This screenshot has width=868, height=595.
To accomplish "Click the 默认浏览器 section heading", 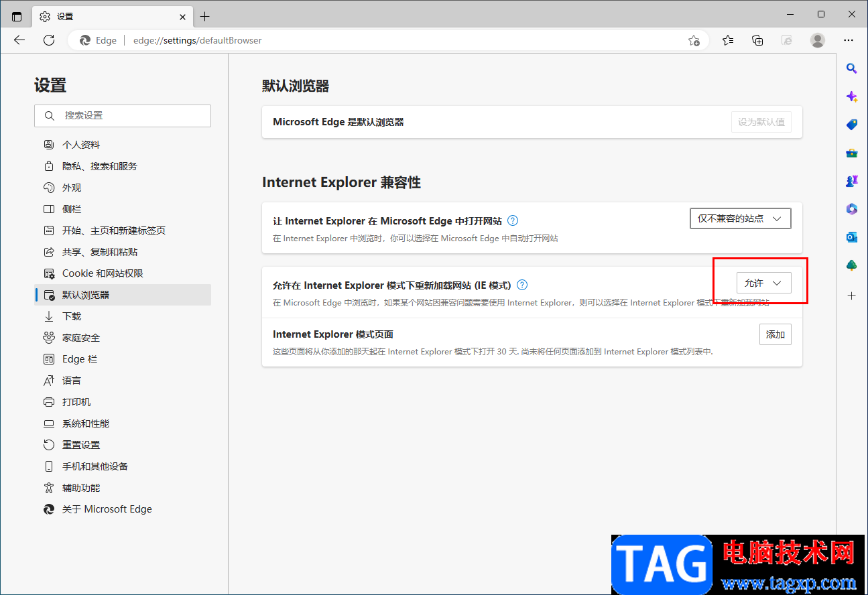I will tap(296, 86).
